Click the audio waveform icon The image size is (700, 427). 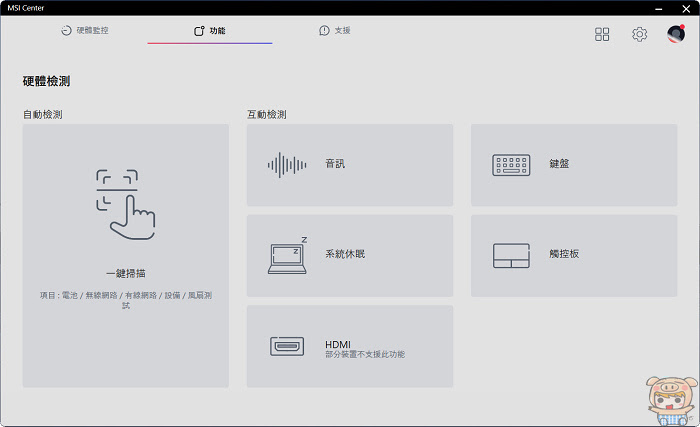[x=287, y=165]
